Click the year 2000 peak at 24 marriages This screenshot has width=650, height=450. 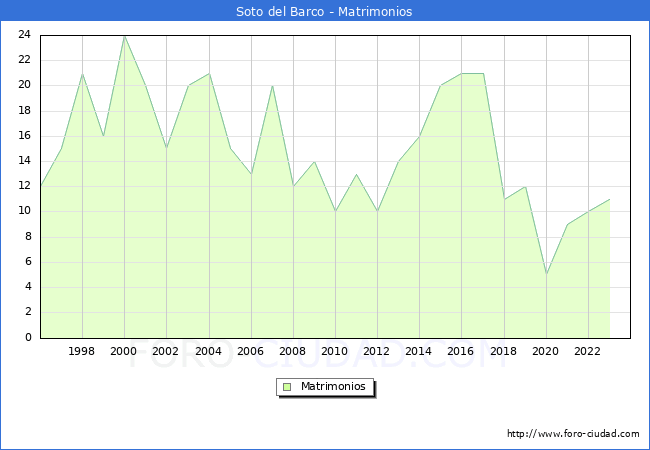click(x=124, y=36)
